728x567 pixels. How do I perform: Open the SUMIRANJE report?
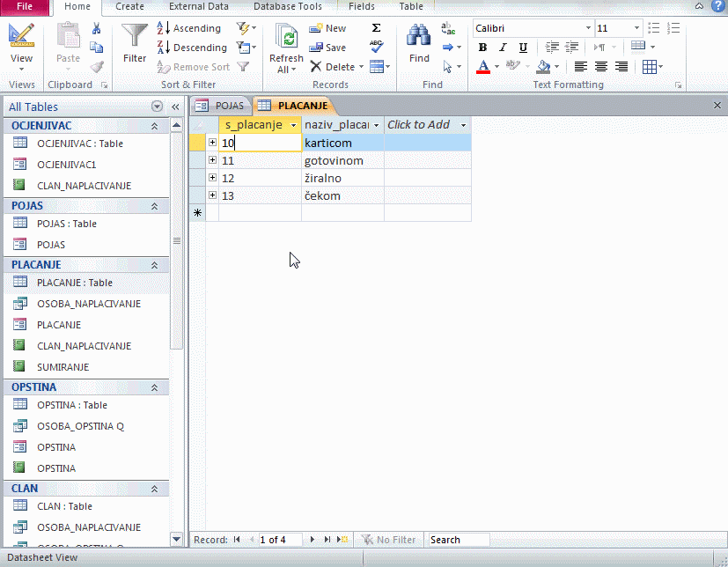[x=63, y=367]
